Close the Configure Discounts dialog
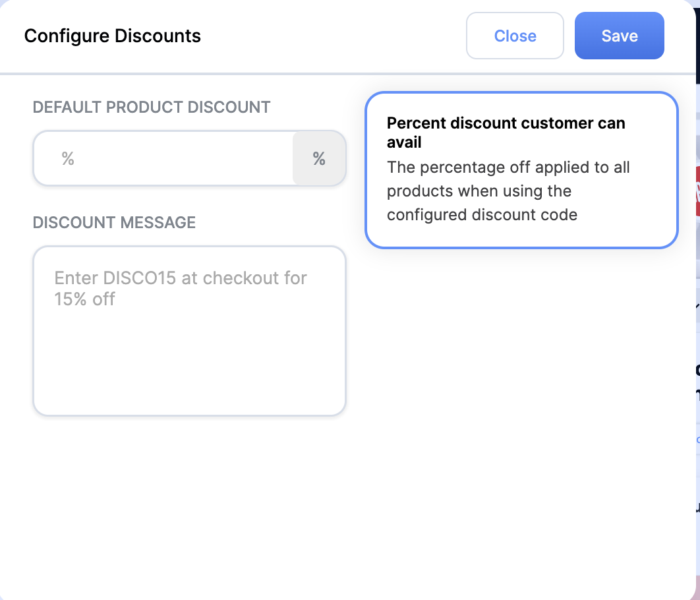The image size is (700, 600). click(515, 36)
